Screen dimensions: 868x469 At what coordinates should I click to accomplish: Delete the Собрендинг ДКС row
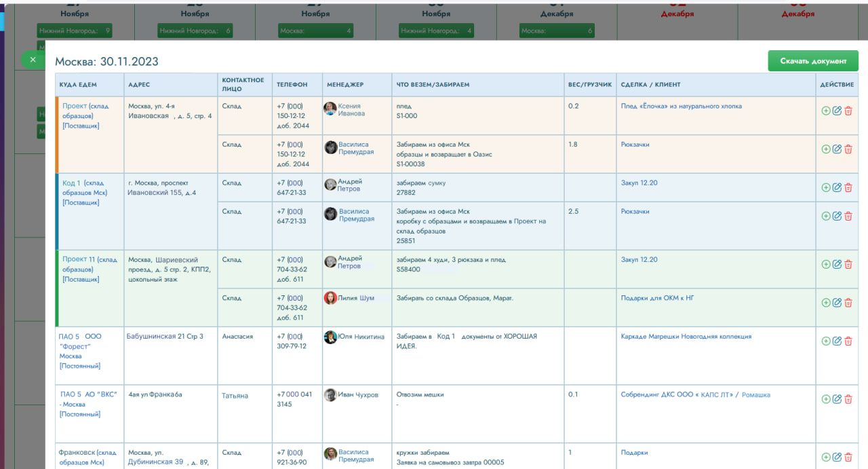[848, 399]
